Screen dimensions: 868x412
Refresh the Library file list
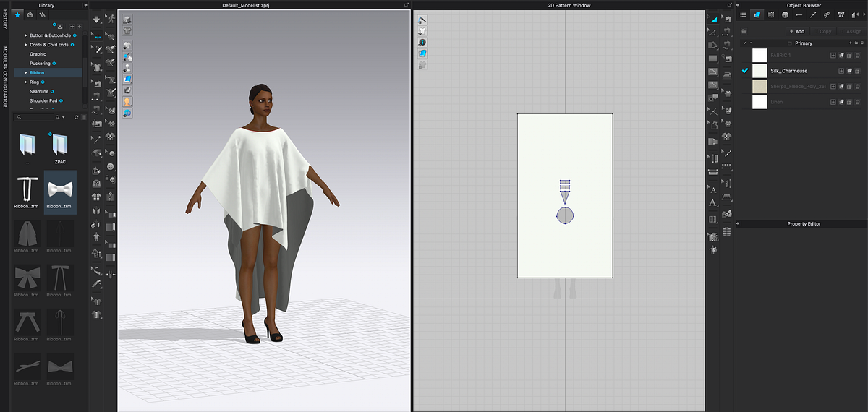tap(76, 117)
